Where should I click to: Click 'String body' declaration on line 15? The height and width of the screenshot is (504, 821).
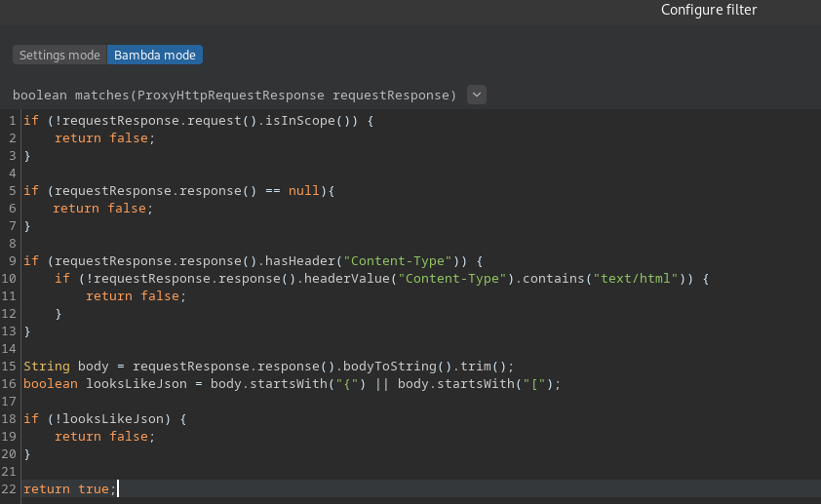[66, 367]
